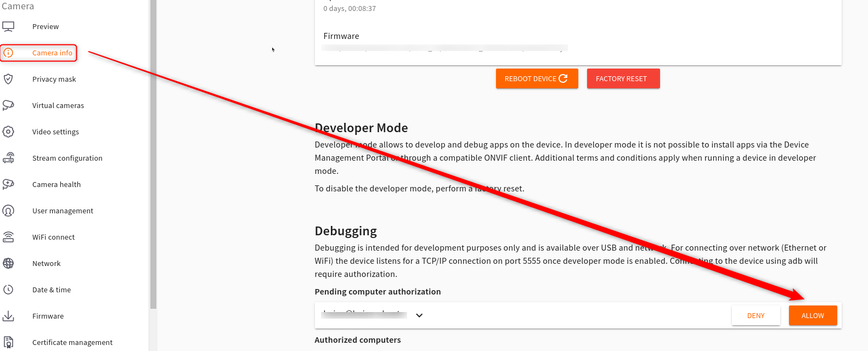This screenshot has width=868, height=351.
Task: Click the Debugging heading
Action: [x=346, y=231]
